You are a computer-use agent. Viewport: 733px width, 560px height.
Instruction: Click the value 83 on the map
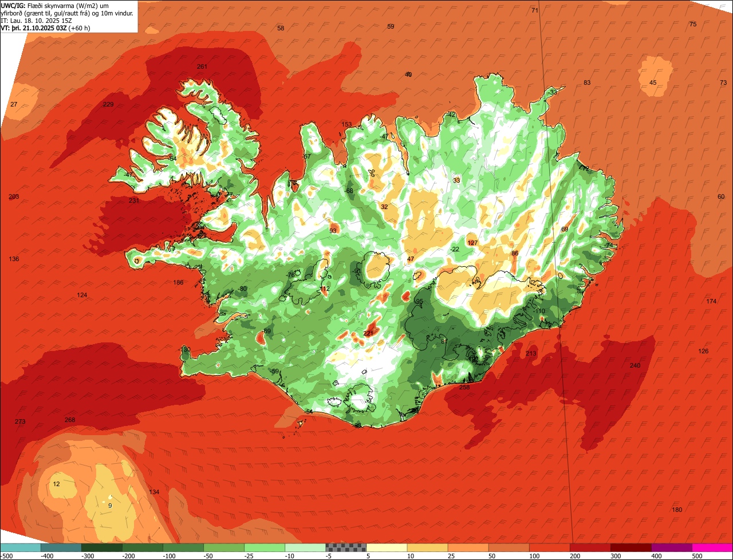tap(587, 82)
